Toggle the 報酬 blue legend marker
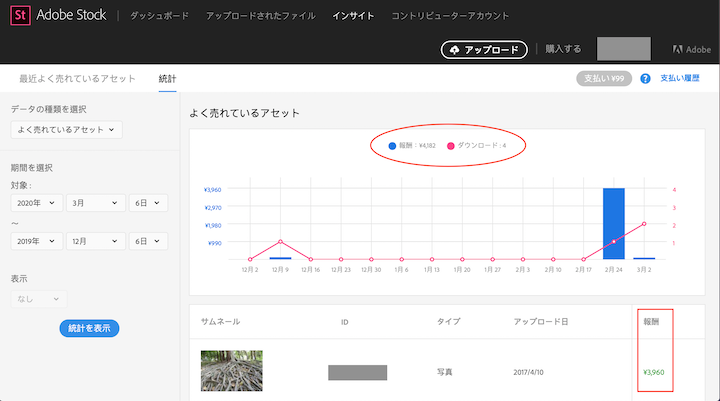The image size is (720, 401). pyautogui.click(x=392, y=146)
